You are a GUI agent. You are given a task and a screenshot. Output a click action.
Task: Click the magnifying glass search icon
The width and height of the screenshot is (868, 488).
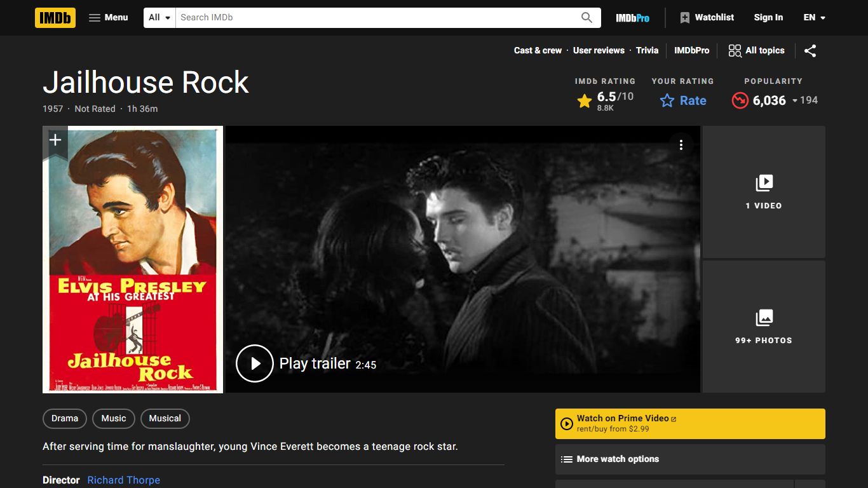point(587,18)
